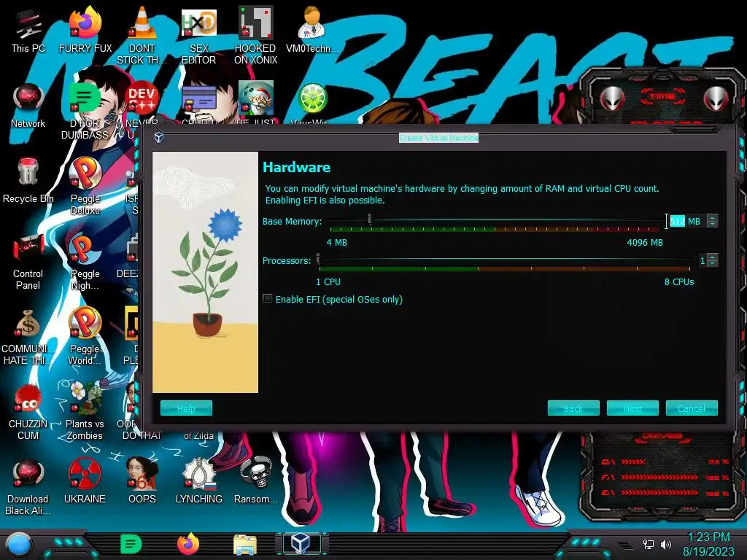
Task: Open the FURRY FUX Firefox shortcut
Action: [85, 30]
